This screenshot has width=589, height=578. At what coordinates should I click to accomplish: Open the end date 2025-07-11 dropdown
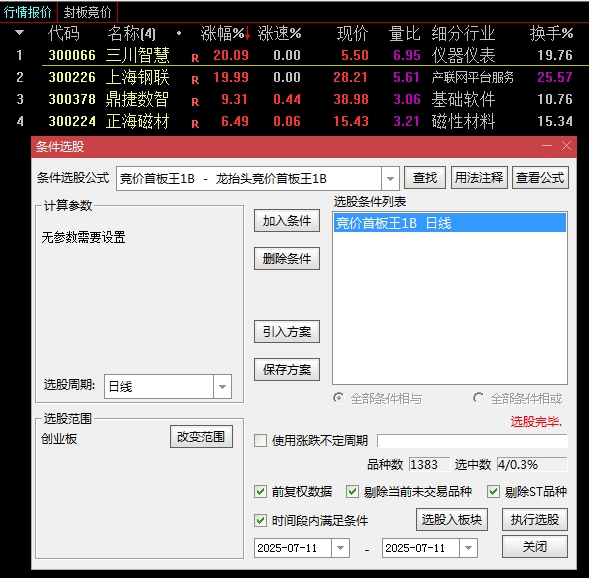(x=468, y=548)
